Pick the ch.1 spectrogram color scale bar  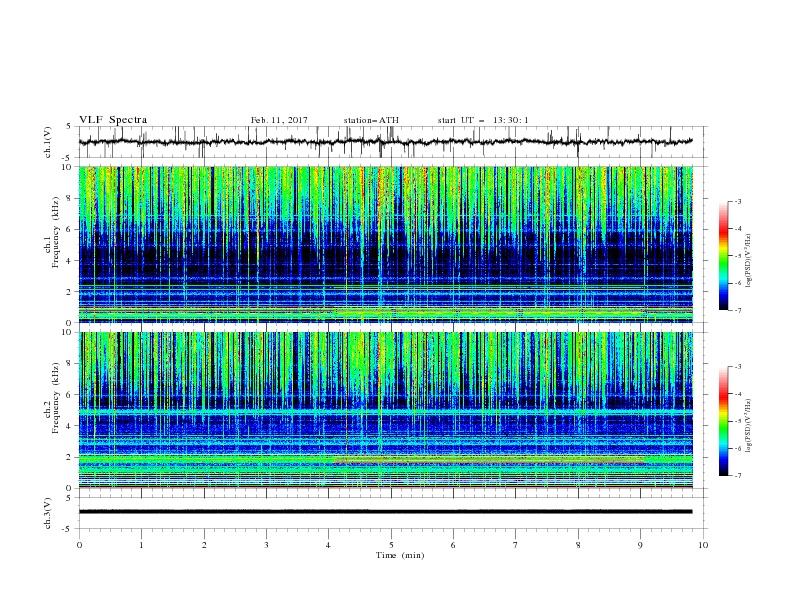click(723, 256)
